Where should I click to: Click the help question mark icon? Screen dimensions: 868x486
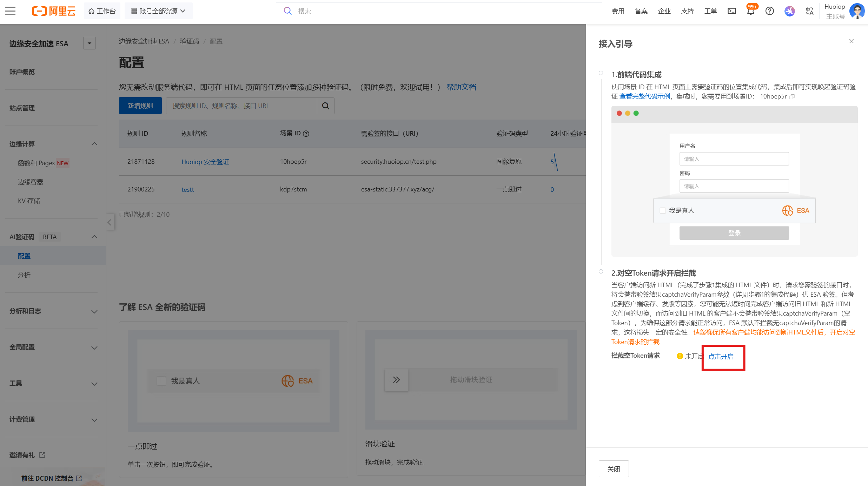coord(769,11)
